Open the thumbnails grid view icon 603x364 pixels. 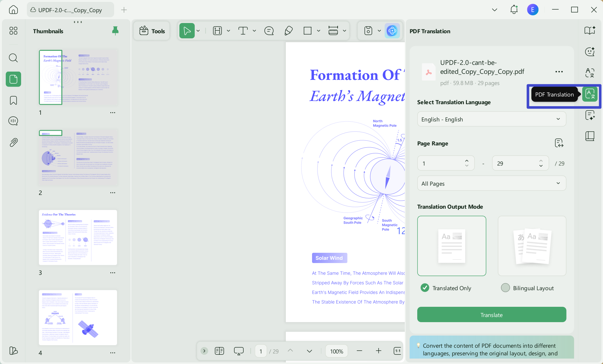(13, 31)
